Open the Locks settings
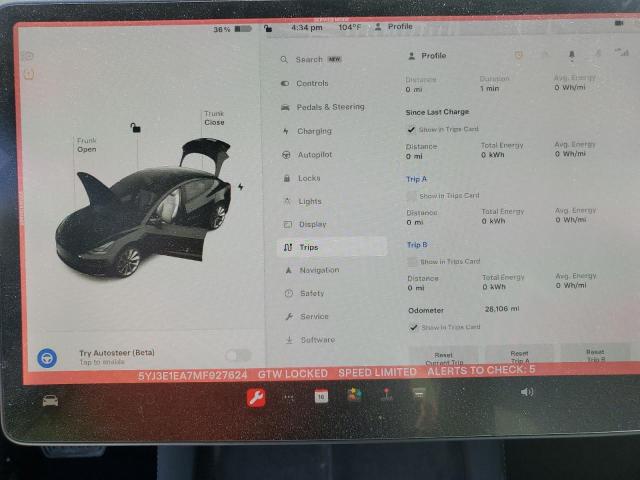This screenshot has width=640, height=480. tap(302, 178)
